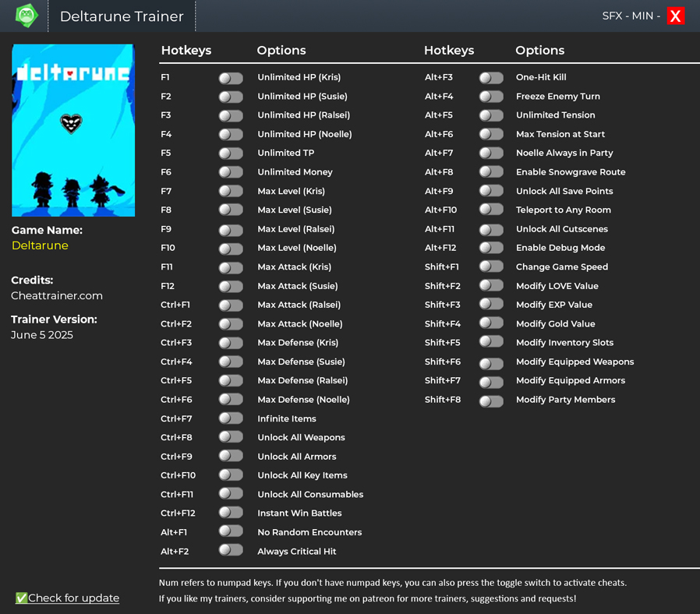700x614 pixels.
Task: Turn on Change Game Speed
Action: 491,266
